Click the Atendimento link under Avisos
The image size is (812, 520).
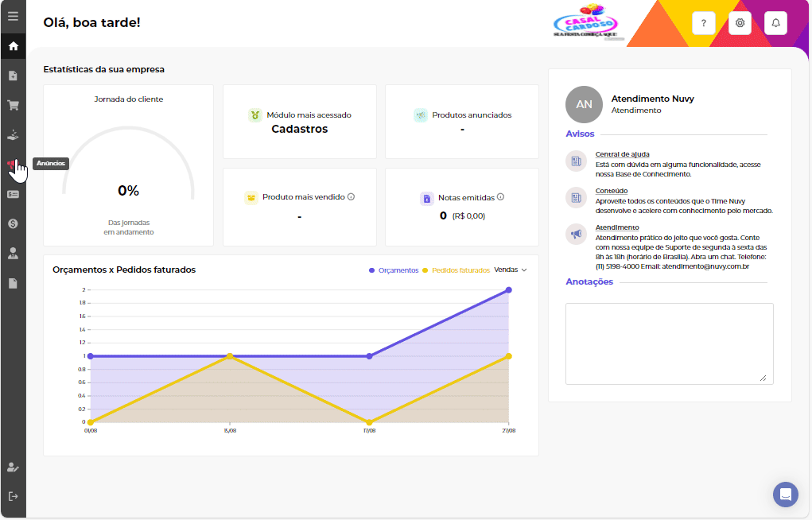point(616,227)
